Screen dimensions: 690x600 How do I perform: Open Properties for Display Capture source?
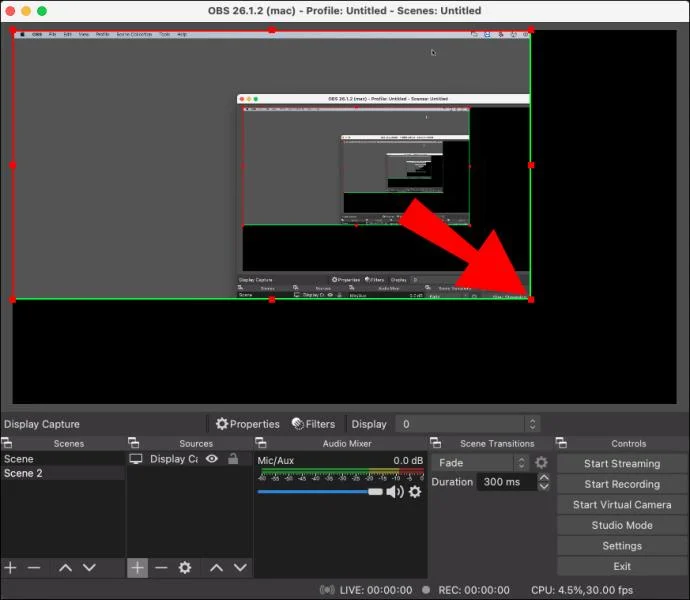[248, 424]
